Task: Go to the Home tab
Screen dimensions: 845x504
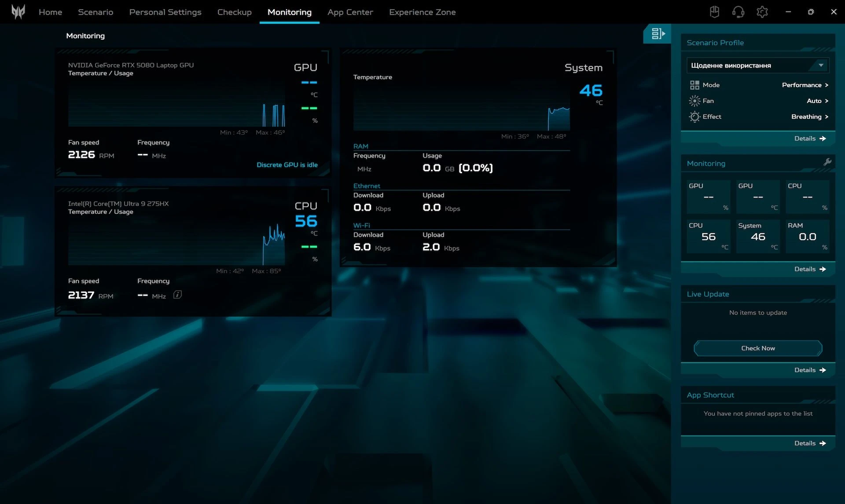Action: [x=50, y=12]
